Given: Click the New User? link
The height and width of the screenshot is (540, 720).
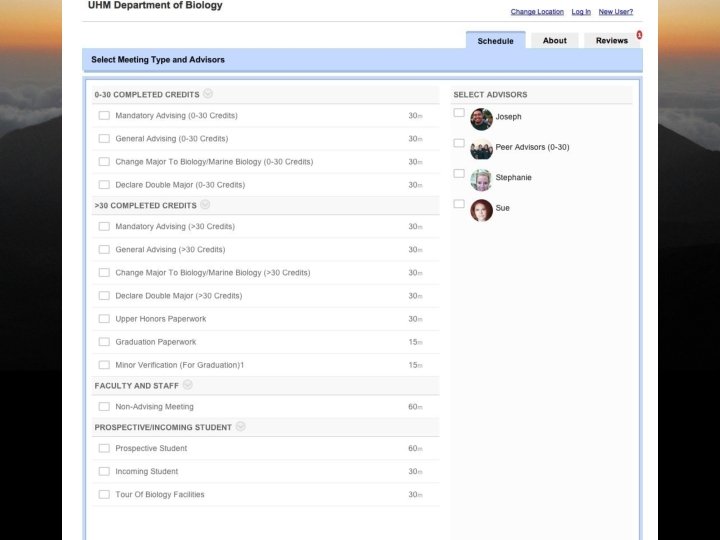Looking at the screenshot, I should click(x=615, y=11).
